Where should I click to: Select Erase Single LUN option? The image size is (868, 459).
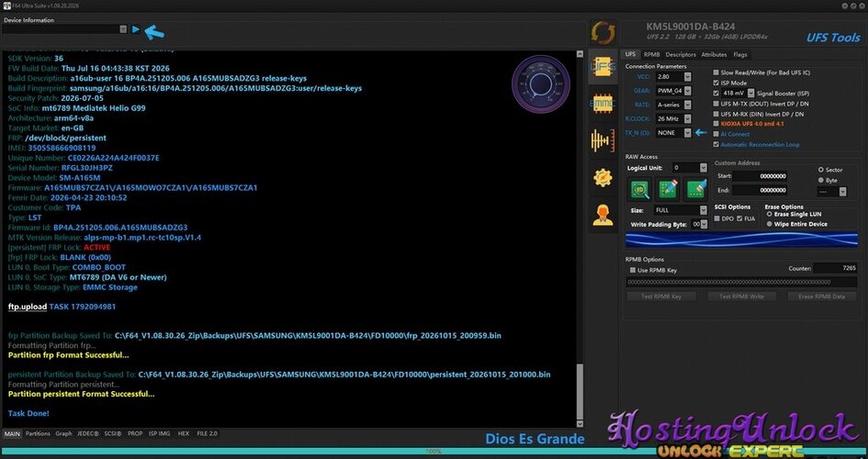[770, 214]
